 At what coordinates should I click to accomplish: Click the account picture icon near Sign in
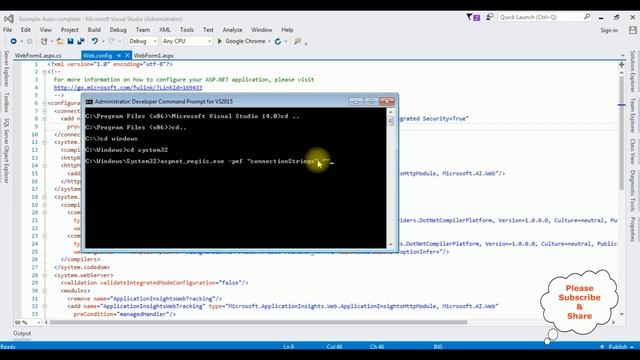633,30
